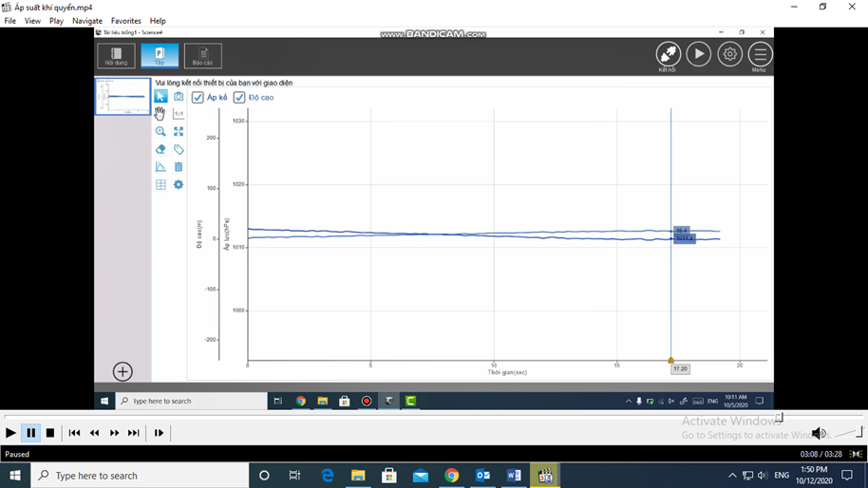Image resolution: width=868 pixels, height=488 pixels.
Task: Open Microsoft Store from taskbar
Action: tap(389, 476)
